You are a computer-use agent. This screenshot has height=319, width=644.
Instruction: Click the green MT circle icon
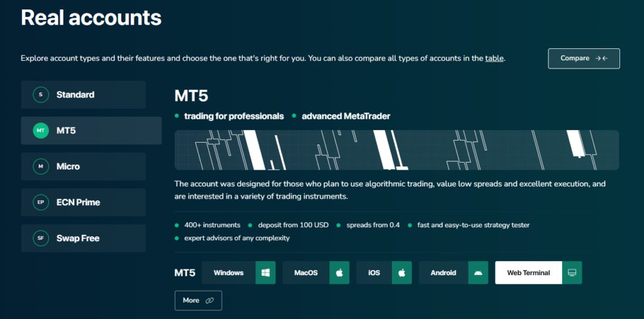(41, 131)
